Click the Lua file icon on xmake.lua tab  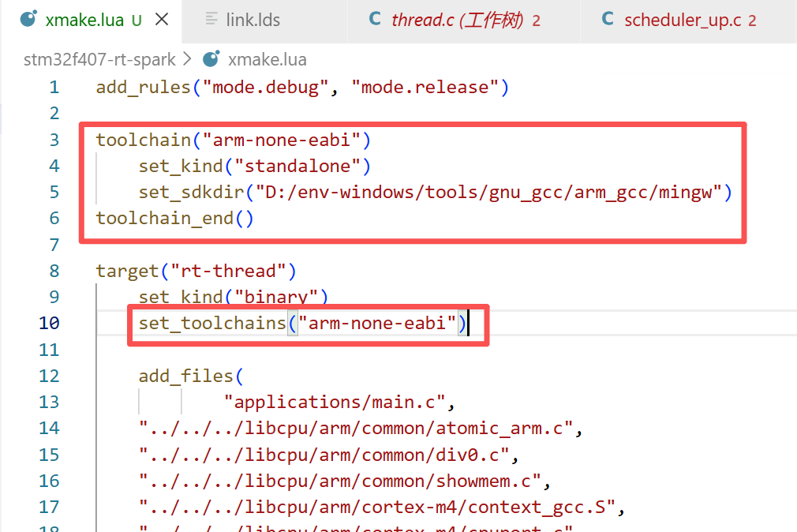pos(28,19)
